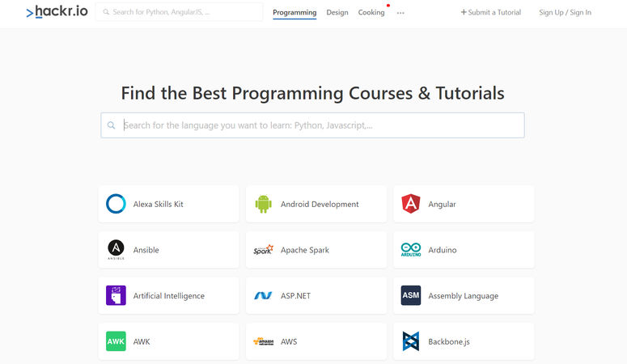
Task: Select the Programming tab
Action: click(294, 13)
